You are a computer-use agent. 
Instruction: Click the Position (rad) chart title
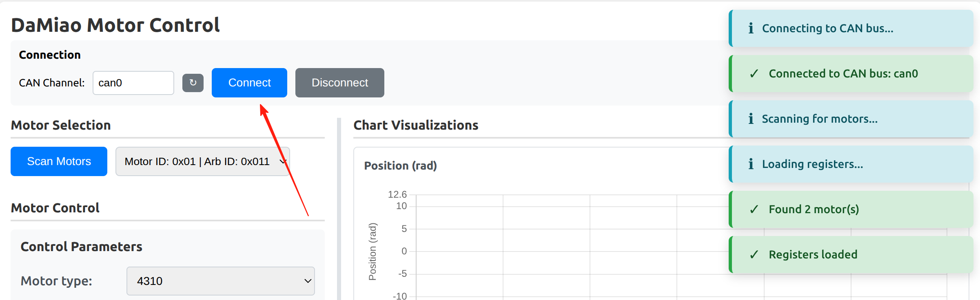tap(400, 165)
